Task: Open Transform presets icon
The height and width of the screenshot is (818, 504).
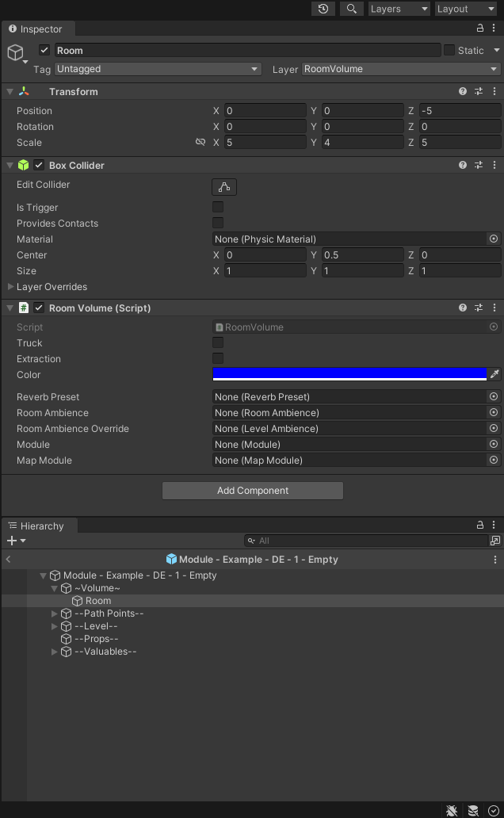Action: pos(479,91)
